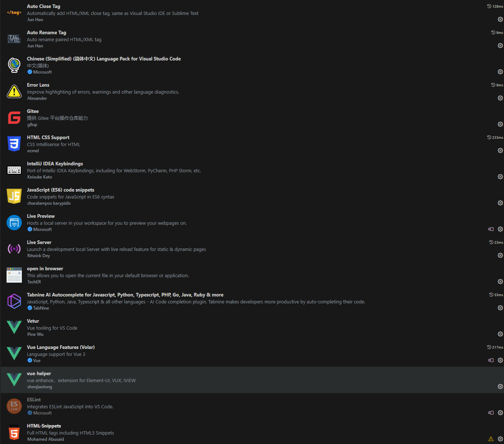The width and height of the screenshot is (504, 444).
Task: Click the Tabnine hexagon logo icon
Action: click(14, 301)
